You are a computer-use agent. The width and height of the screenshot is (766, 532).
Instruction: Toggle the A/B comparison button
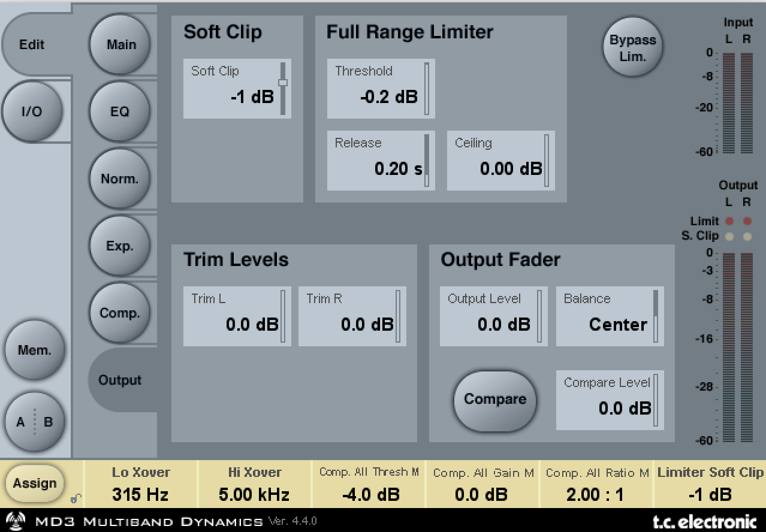pyautogui.click(x=34, y=422)
